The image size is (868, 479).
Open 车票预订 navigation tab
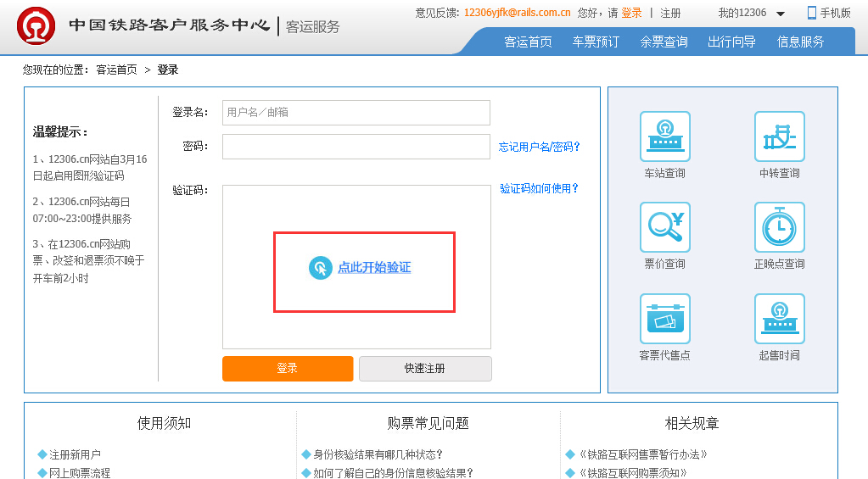tap(596, 42)
